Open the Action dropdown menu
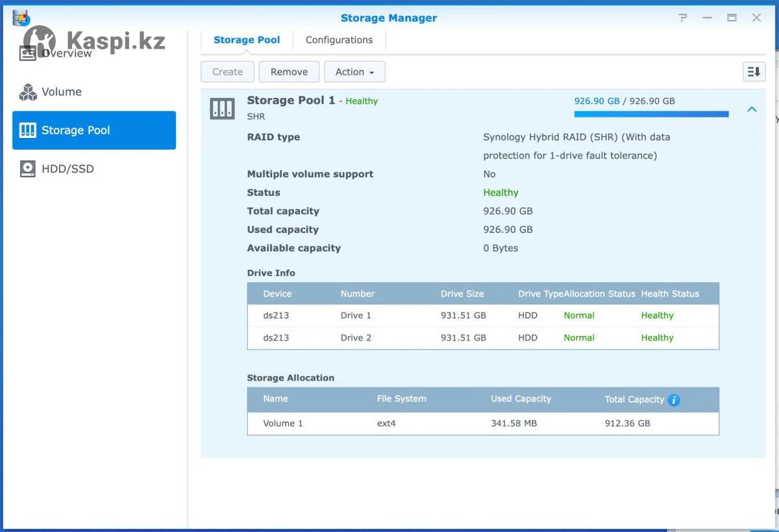The width and height of the screenshot is (779, 532). pos(354,72)
